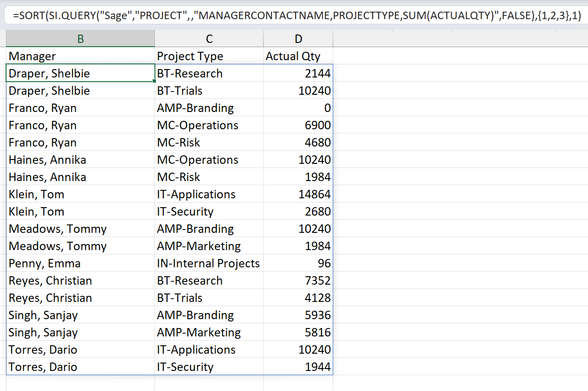Click MC-Risk cell in Haines, Annika row
Screen dimensions: 588x391
(209, 177)
